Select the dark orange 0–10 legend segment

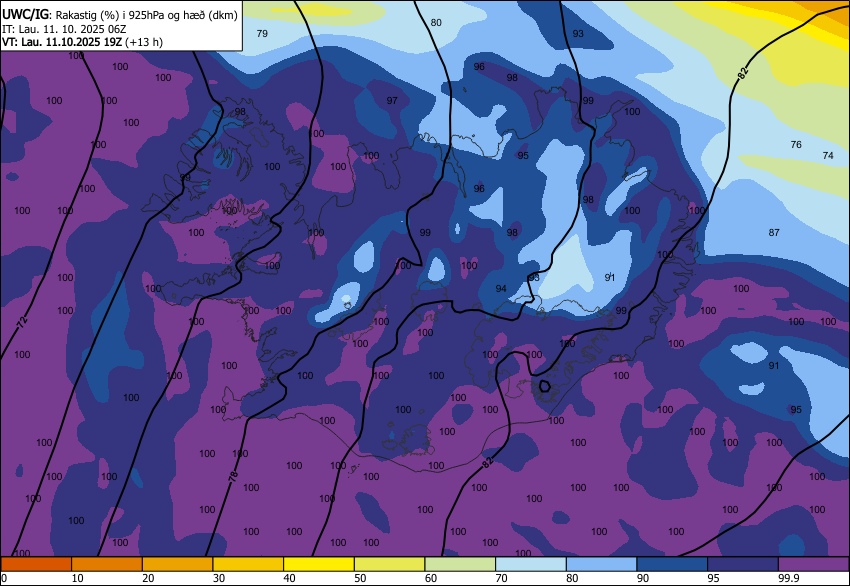pyautogui.click(x=36, y=564)
